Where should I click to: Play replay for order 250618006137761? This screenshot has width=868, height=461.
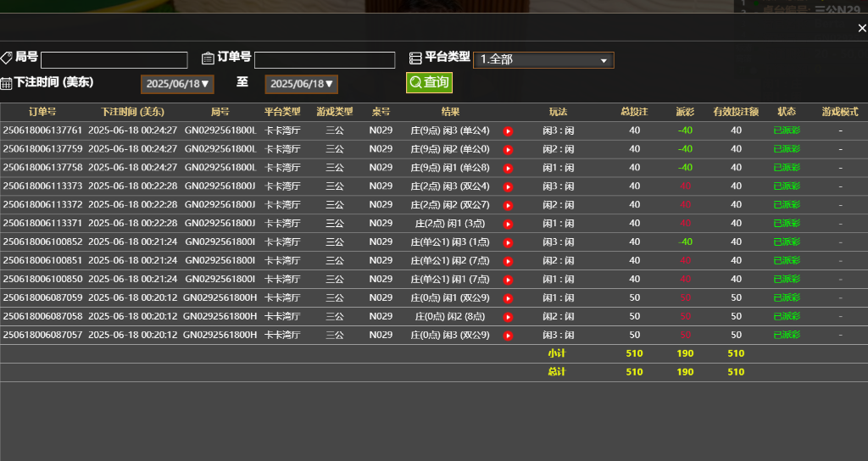tap(508, 131)
